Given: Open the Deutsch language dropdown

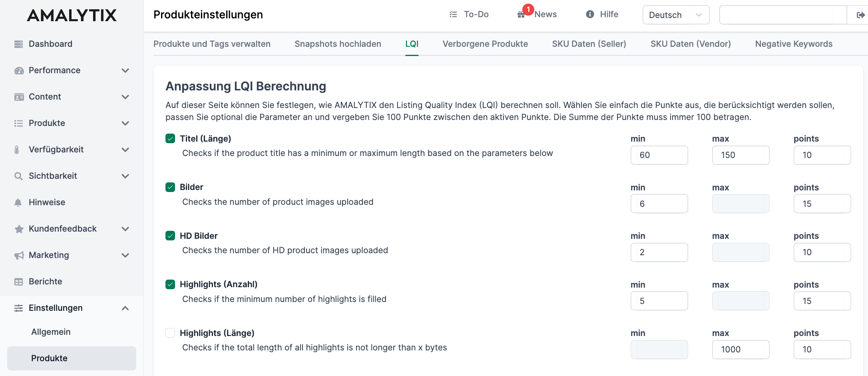Looking at the screenshot, I should (675, 15).
